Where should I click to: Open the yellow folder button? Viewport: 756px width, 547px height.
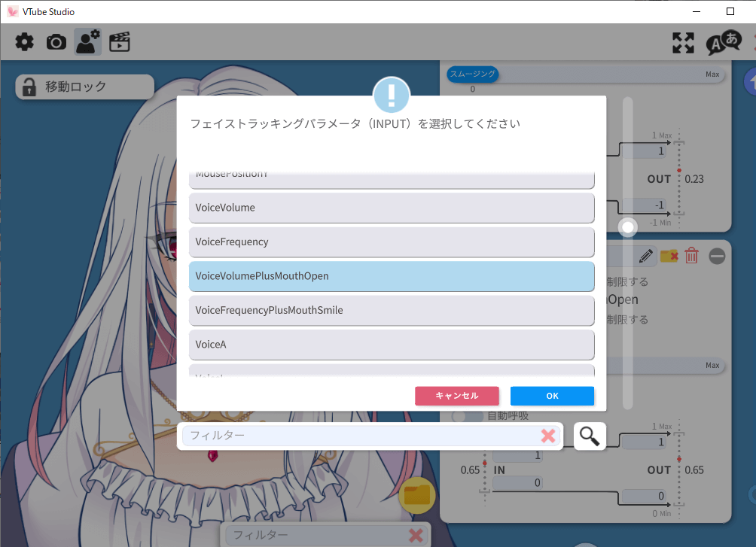pyautogui.click(x=417, y=495)
